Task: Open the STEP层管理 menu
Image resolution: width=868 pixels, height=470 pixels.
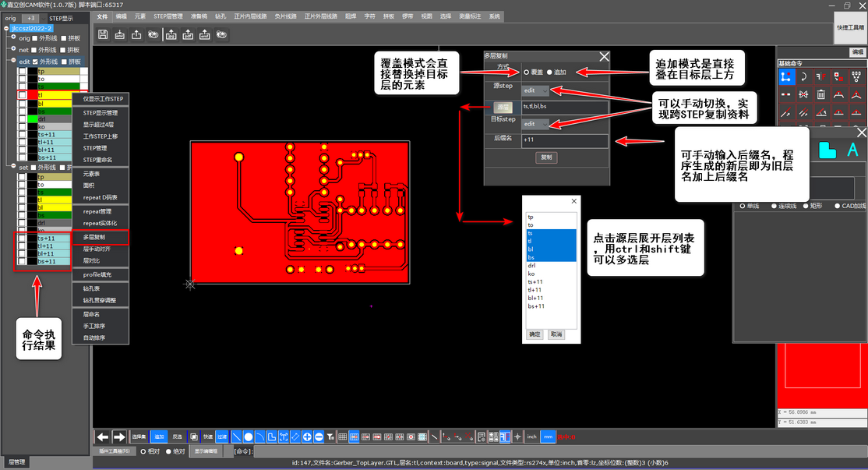Action: (168, 16)
